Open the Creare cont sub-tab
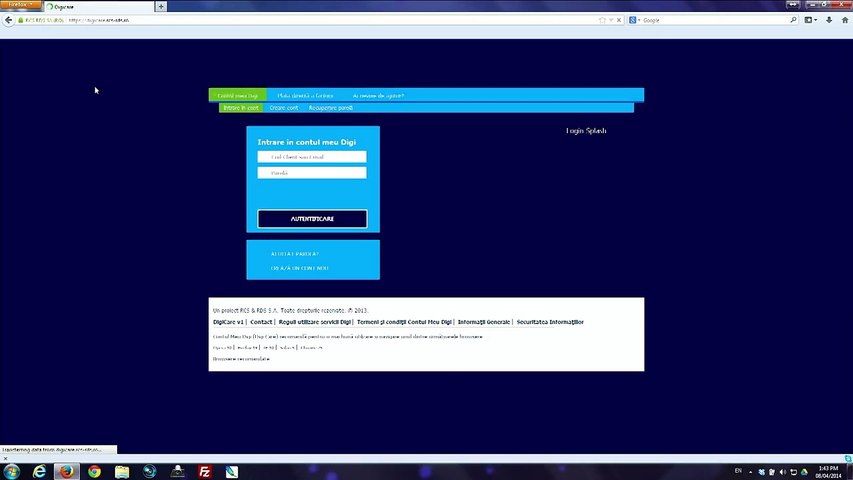 point(283,108)
